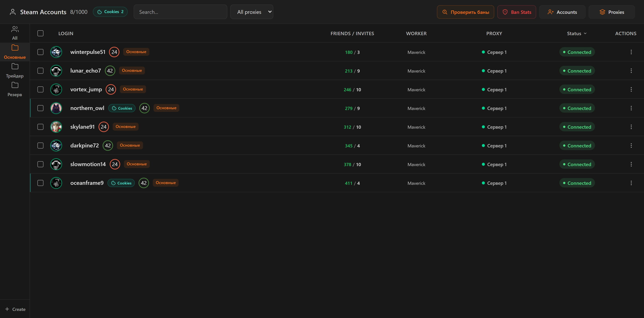644x318 pixels.
Task: Click lunar_echo7 avatar image
Action: pyautogui.click(x=56, y=71)
